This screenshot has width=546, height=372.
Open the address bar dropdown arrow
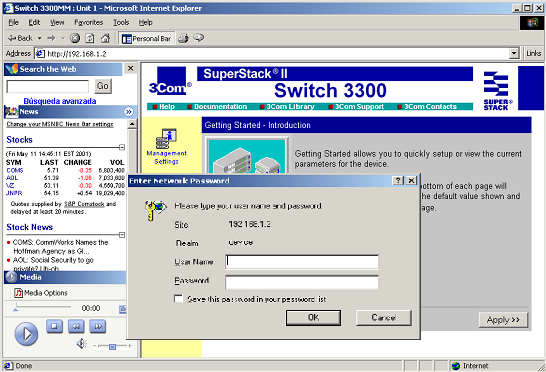click(x=514, y=54)
